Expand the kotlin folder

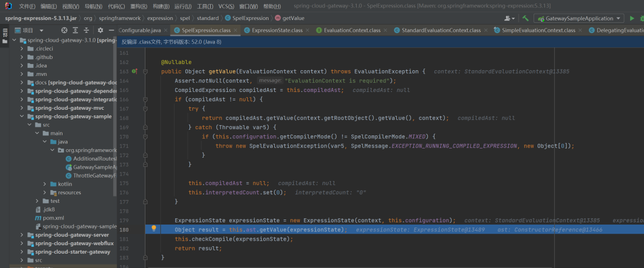coord(44,184)
